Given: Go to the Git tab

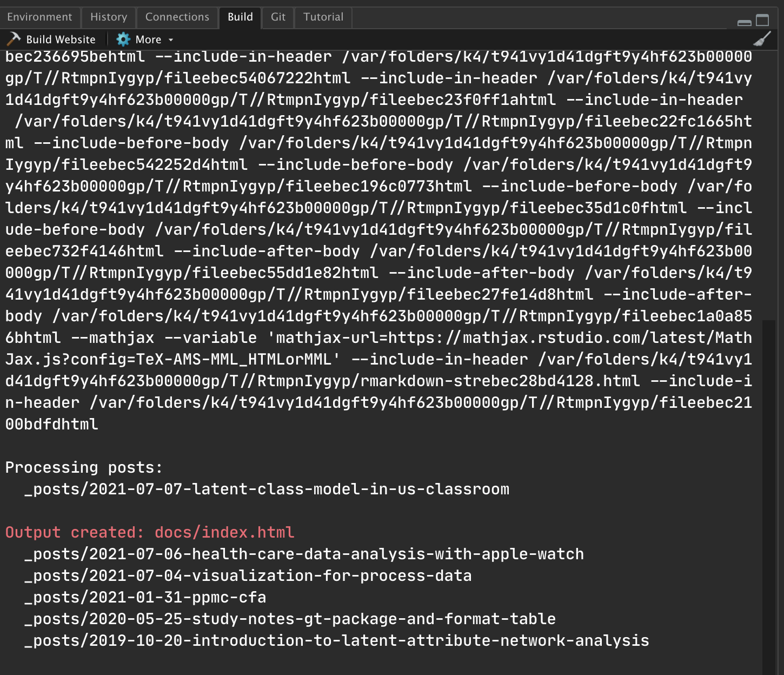Looking at the screenshot, I should (278, 17).
